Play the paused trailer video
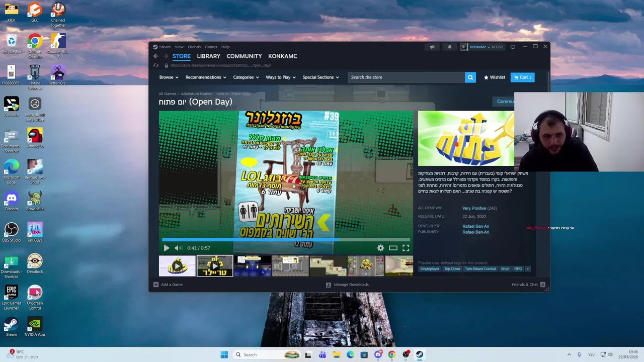This screenshot has width=644, height=362. point(167,248)
